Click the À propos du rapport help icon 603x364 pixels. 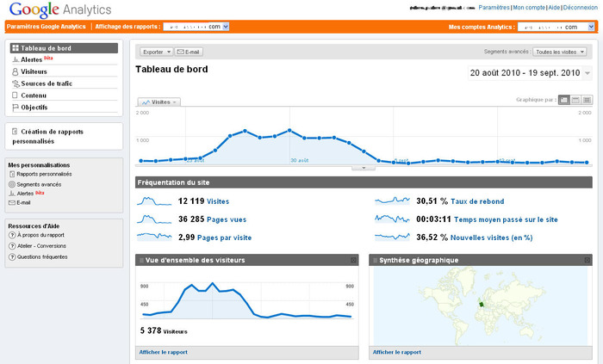(x=11, y=235)
